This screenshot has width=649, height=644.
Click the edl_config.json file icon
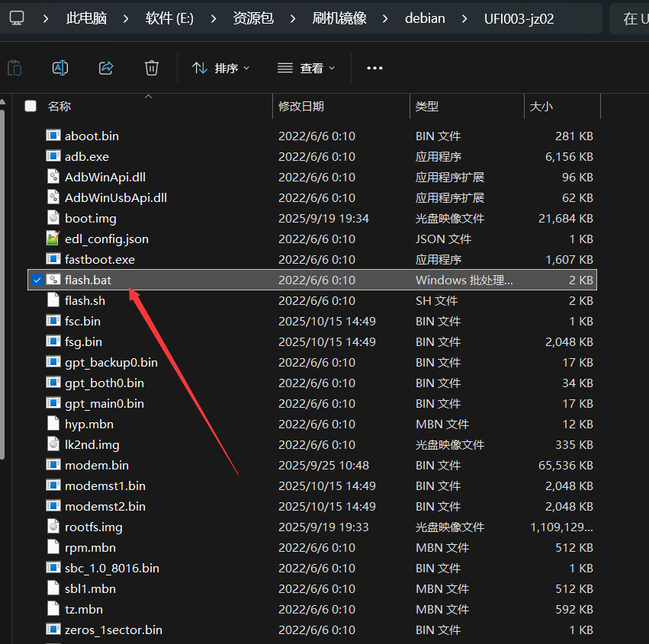coord(53,239)
